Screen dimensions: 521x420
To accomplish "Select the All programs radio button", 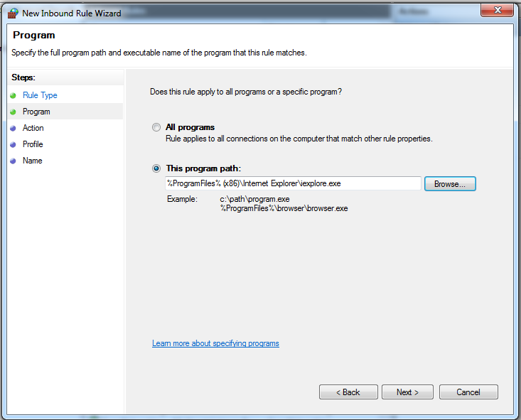I will [156, 127].
